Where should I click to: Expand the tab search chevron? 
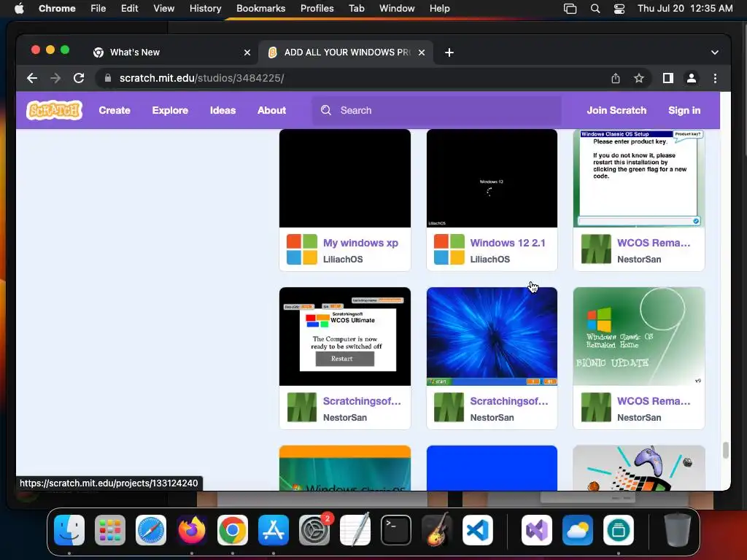(x=715, y=52)
